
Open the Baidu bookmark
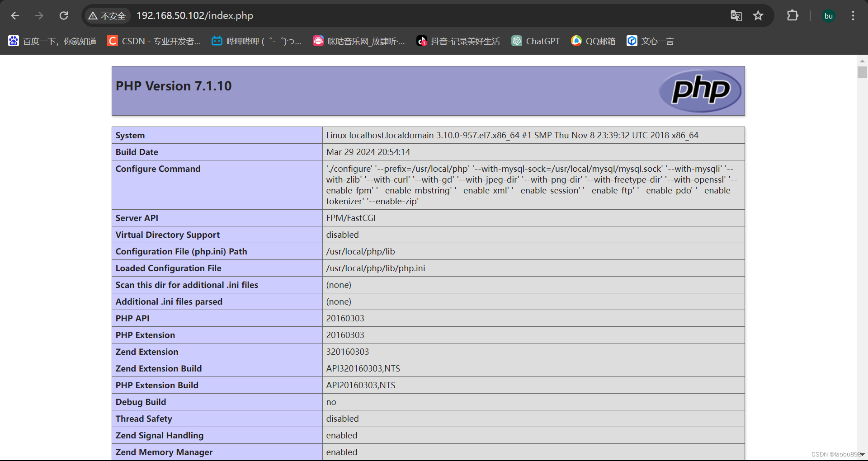click(52, 41)
